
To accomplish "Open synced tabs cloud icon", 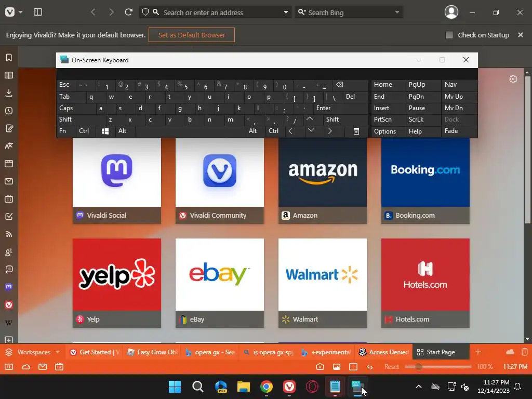I will point(510,352).
